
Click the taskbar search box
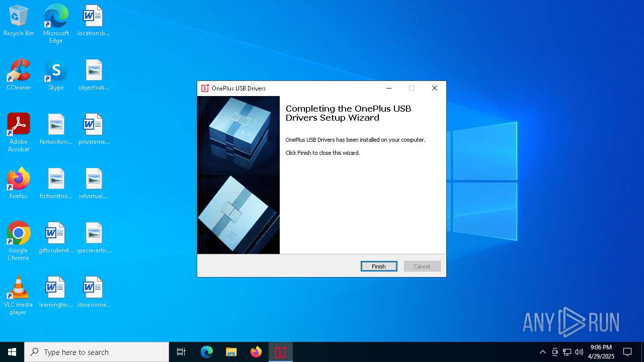97,352
